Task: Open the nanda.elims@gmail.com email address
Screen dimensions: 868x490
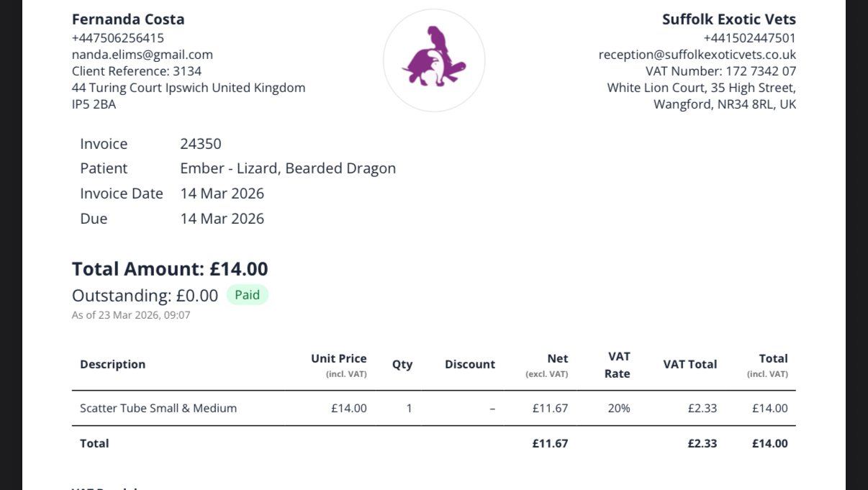Action: click(x=143, y=55)
